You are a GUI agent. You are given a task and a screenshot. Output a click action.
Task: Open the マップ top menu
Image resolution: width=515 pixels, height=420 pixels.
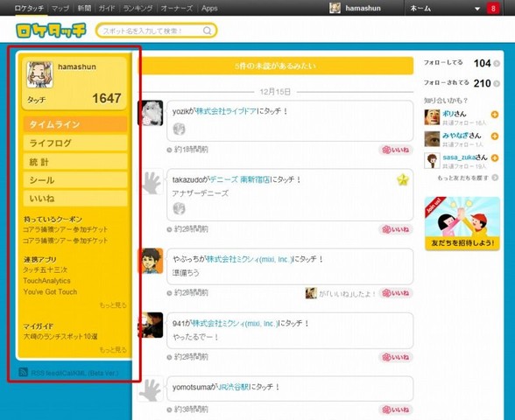pyautogui.click(x=60, y=8)
